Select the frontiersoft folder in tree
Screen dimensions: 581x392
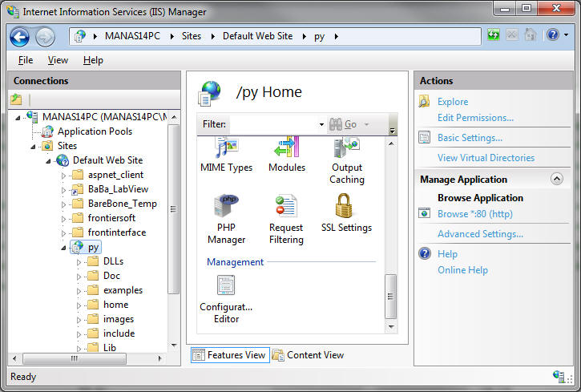tap(111, 218)
